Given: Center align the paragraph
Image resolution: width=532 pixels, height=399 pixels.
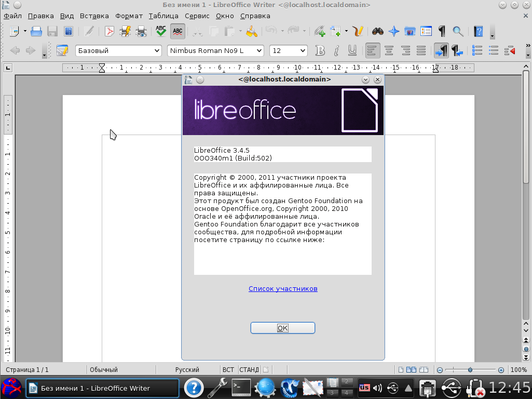Looking at the screenshot, I should point(389,50).
